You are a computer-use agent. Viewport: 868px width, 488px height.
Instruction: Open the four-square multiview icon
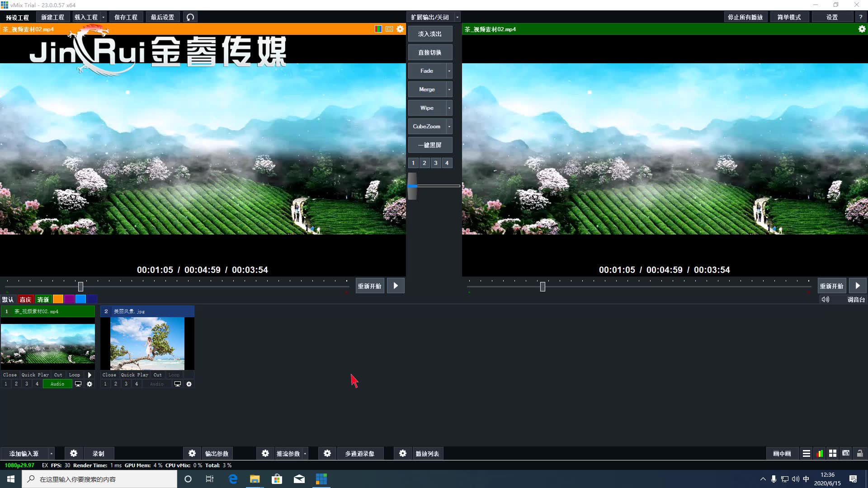[x=833, y=453]
